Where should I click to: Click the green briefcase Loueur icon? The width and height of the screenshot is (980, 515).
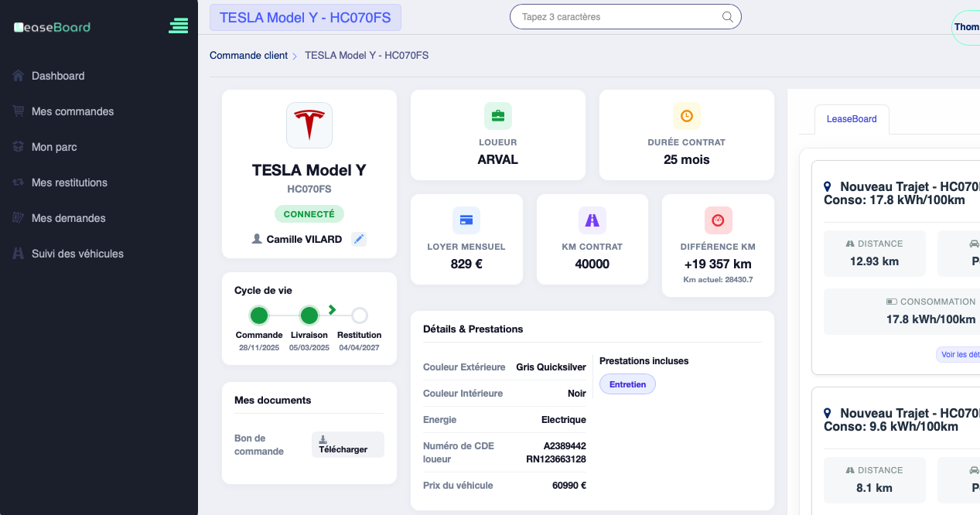tap(498, 116)
